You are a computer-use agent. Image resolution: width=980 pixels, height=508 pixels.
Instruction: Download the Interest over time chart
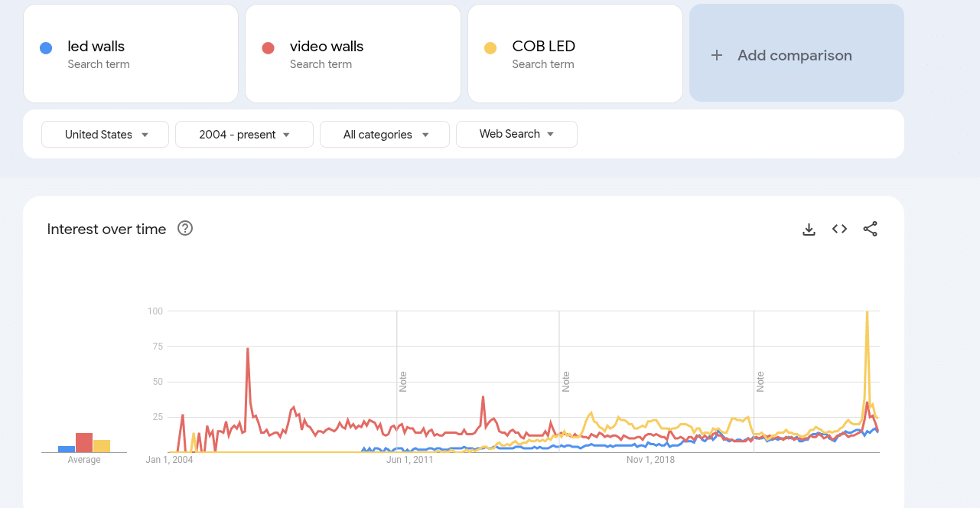click(809, 229)
